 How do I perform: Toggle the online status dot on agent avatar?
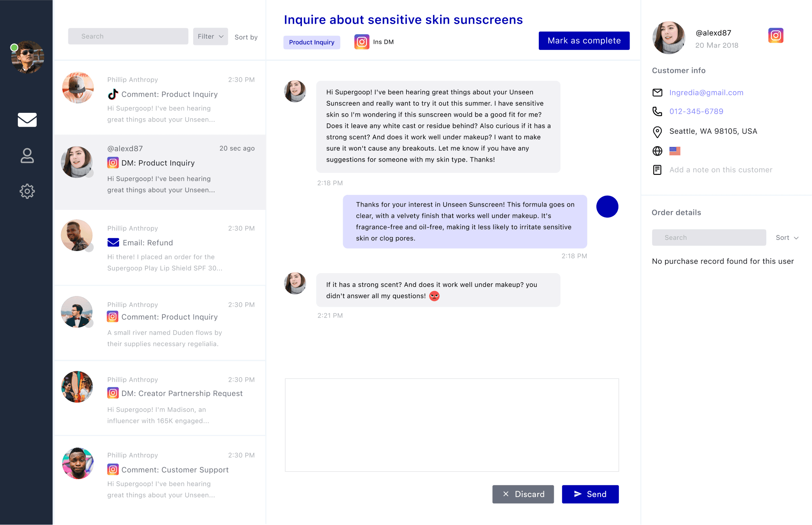click(14, 47)
